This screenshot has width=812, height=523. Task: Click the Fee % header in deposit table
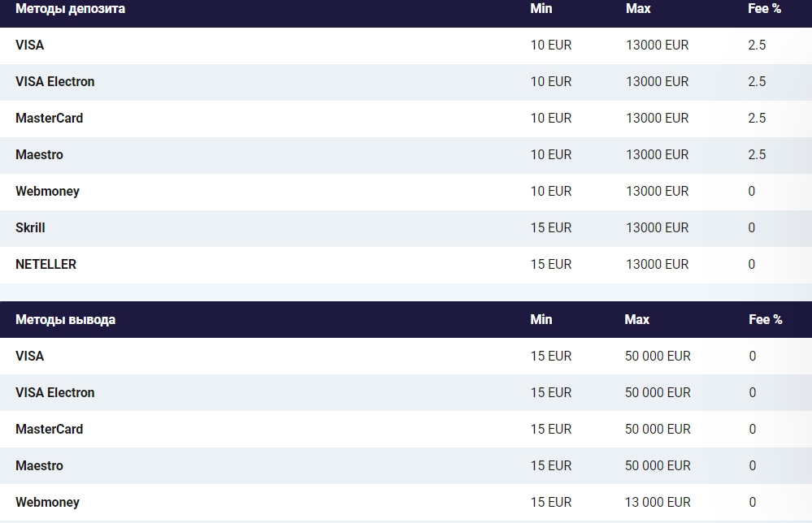pos(764,9)
